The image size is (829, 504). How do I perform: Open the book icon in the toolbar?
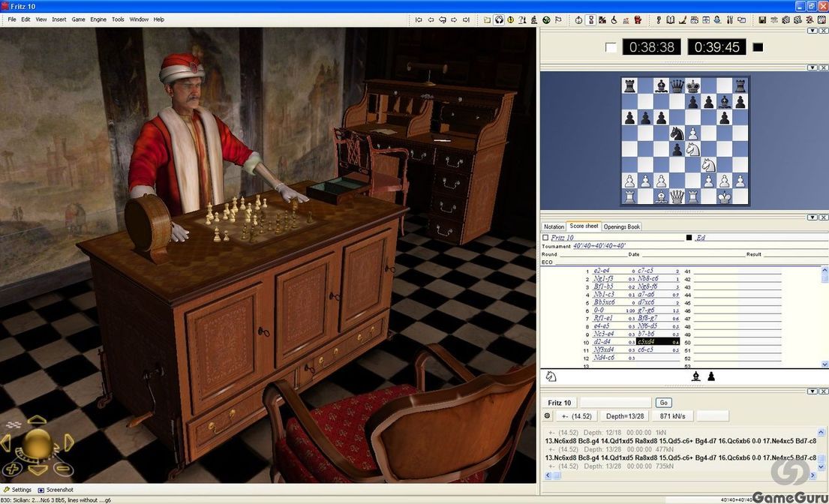[x=671, y=20]
